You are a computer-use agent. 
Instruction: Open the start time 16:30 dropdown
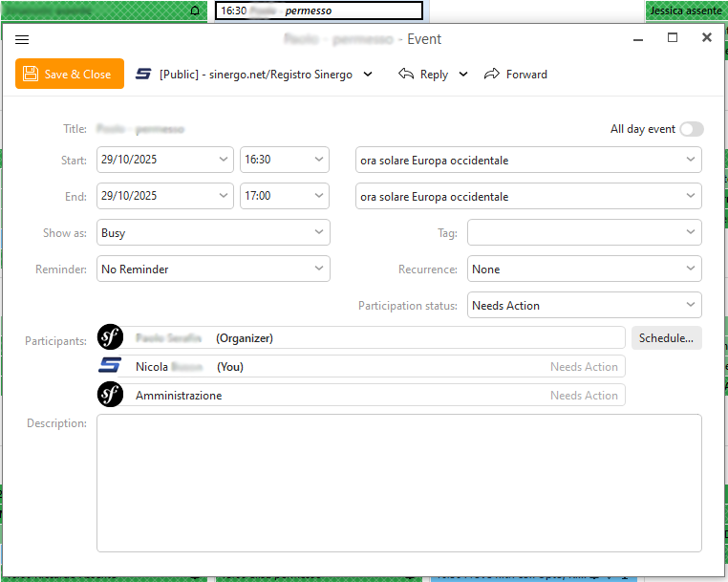pyautogui.click(x=284, y=160)
